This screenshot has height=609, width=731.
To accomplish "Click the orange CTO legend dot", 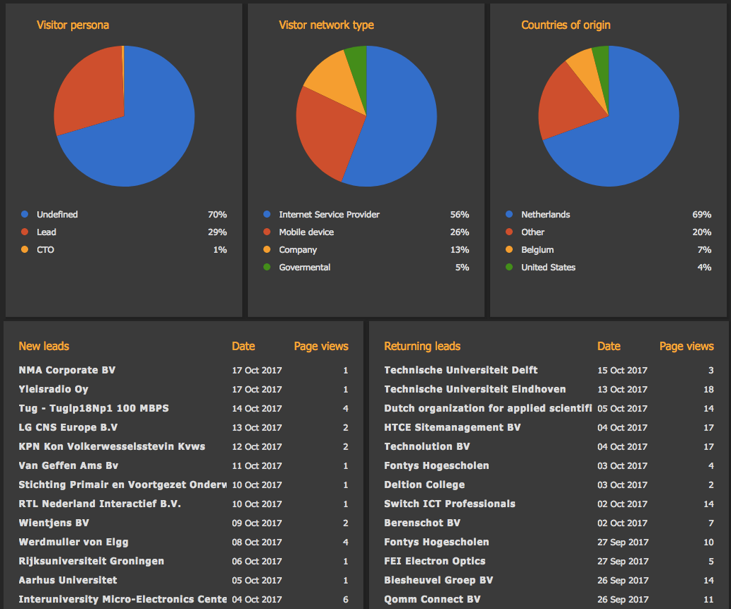I will pyautogui.click(x=25, y=250).
